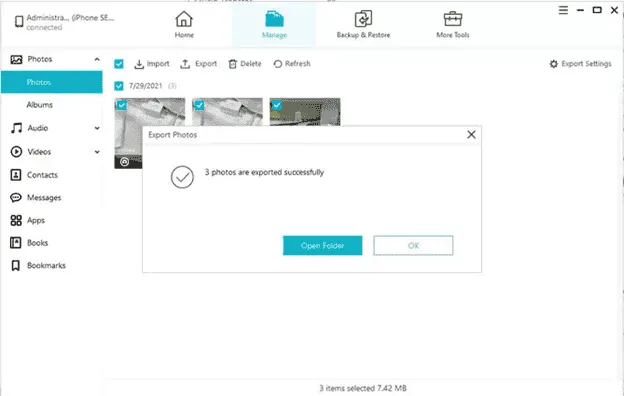The height and width of the screenshot is (396, 624).
Task: Expand the Audio section chevron
Action: 97,128
